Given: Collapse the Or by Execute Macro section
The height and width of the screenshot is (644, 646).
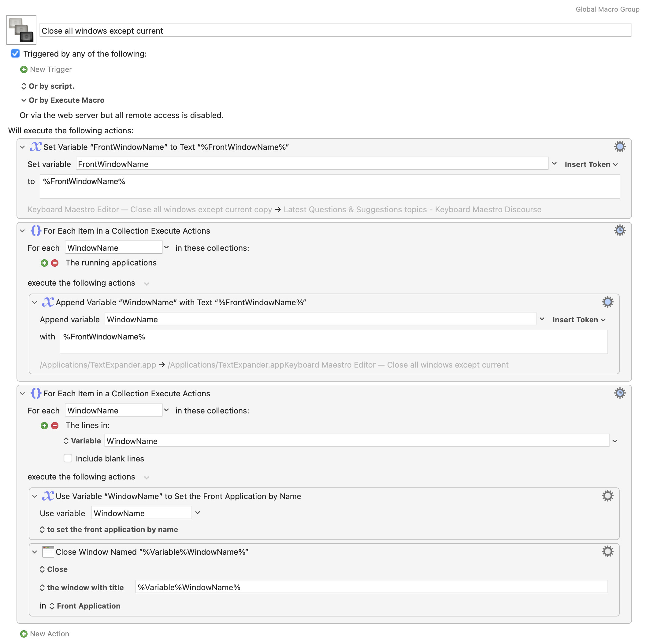Looking at the screenshot, I should tap(24, 100).
